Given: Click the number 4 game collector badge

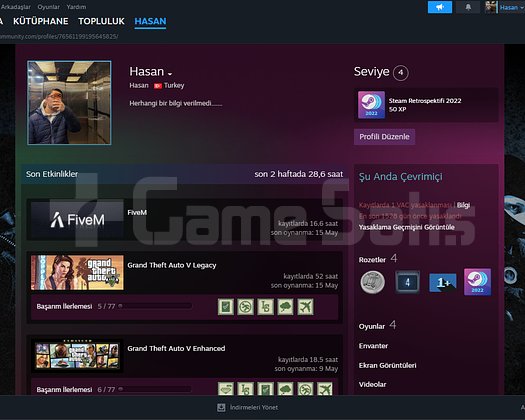Looking at the screenshot, I should coord(407,282).
